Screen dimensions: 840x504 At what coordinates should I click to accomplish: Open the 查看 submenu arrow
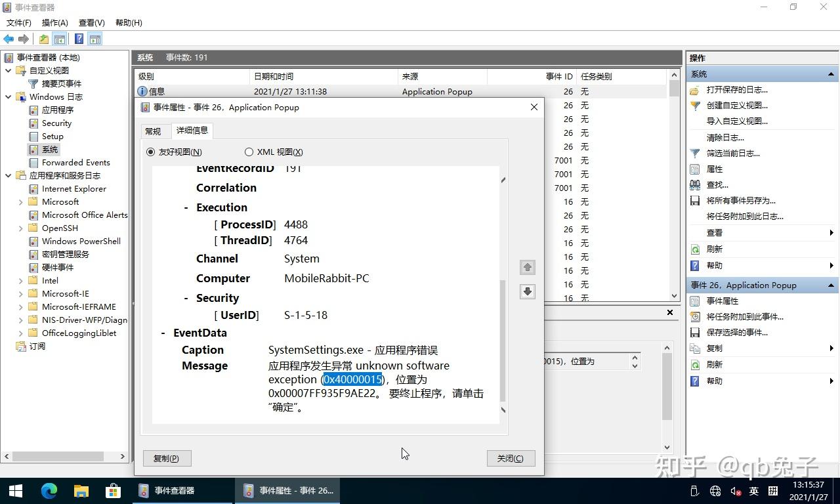tap(832, 232)
